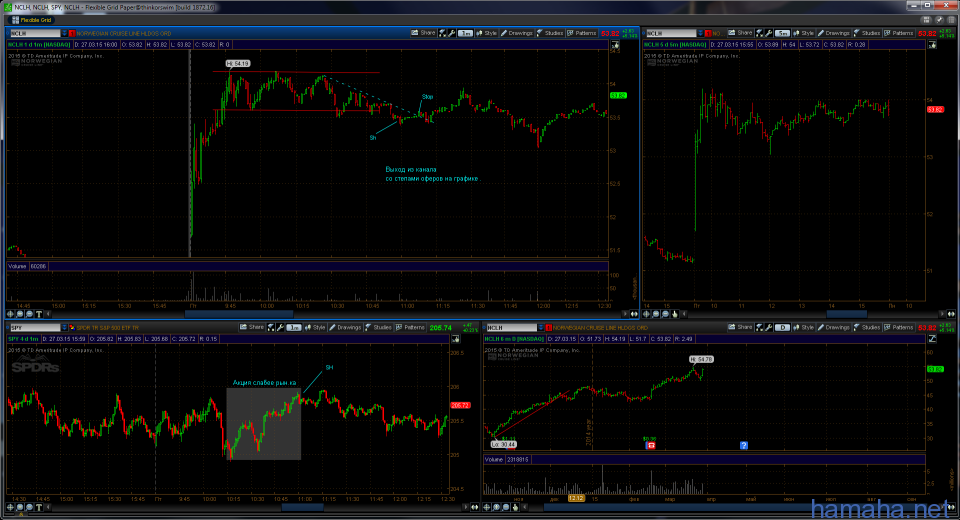This screenshot has height=520, width=960.
Task: Open Drawings in NCLH daily chart toolbar
Action: tap(833, 328)
